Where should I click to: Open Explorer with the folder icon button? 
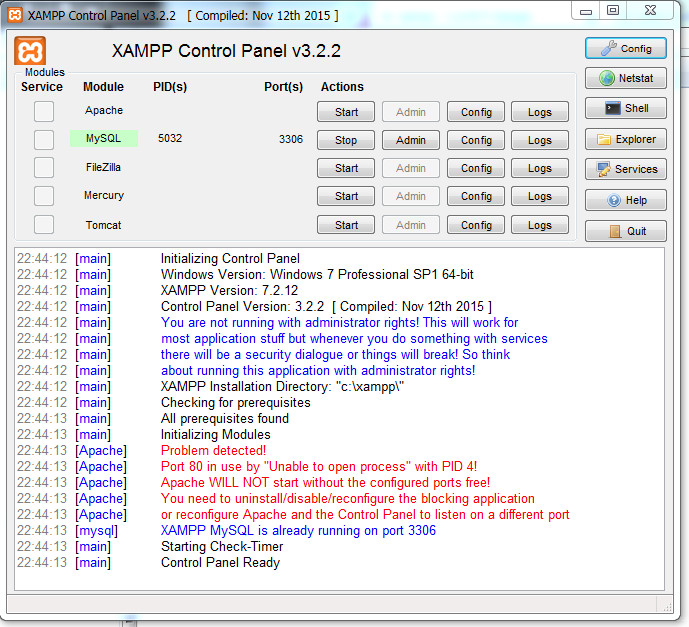626,139
